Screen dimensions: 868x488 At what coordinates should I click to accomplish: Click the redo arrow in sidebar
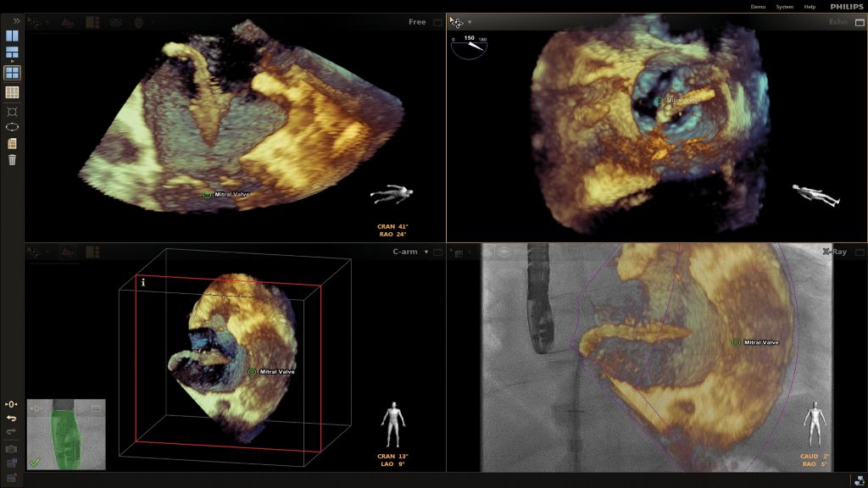pos(11,431)
